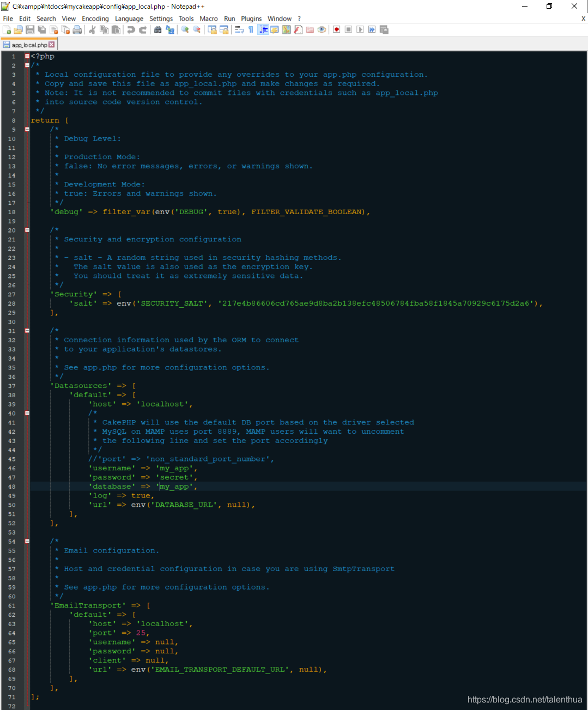Screen dimensions: 588x710
Task: Open the Search menu
Action: (46, 19)
